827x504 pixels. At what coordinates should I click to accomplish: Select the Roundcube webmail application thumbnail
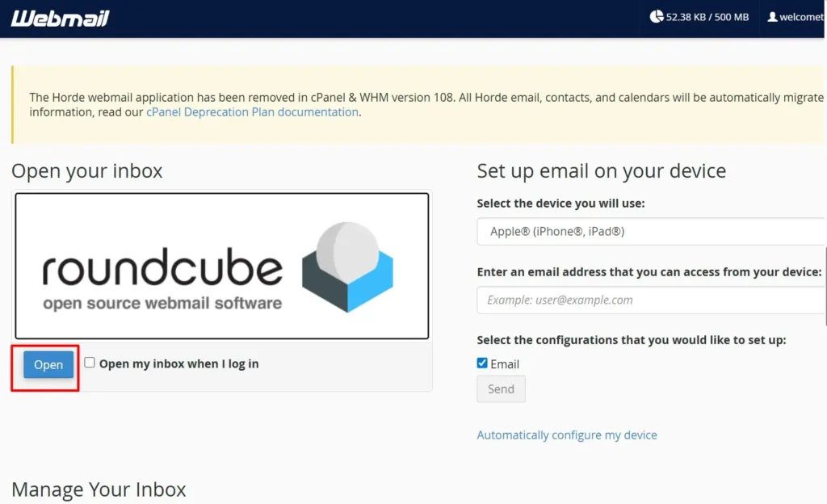coord(222,266)
